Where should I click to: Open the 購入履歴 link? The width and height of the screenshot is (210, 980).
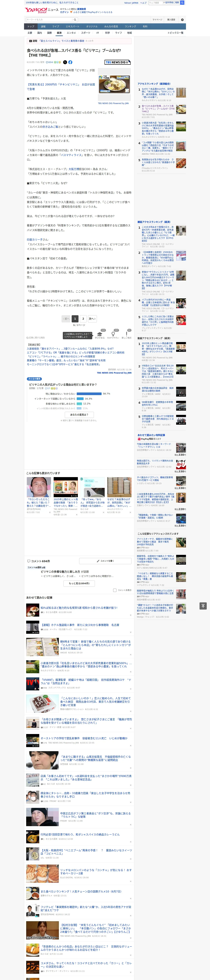click(x=171, y=20)
